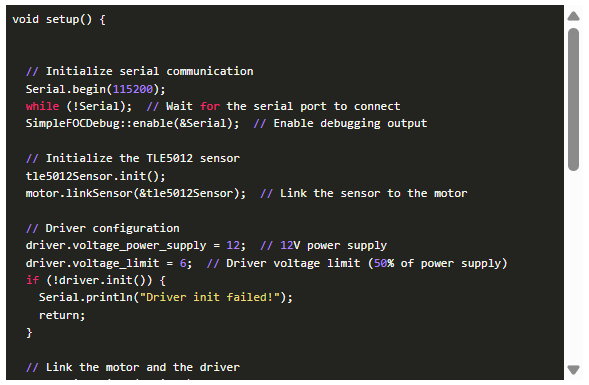Screen dimensions: 589x385
Task: Click the scrollbar up arrow
Action: tap(573, 16)
